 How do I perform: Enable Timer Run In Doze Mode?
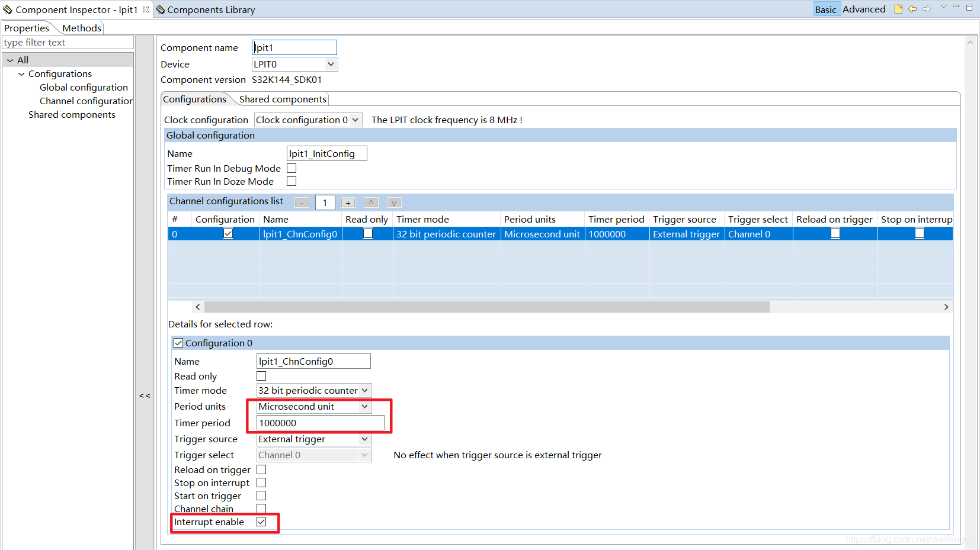point(292,181)
